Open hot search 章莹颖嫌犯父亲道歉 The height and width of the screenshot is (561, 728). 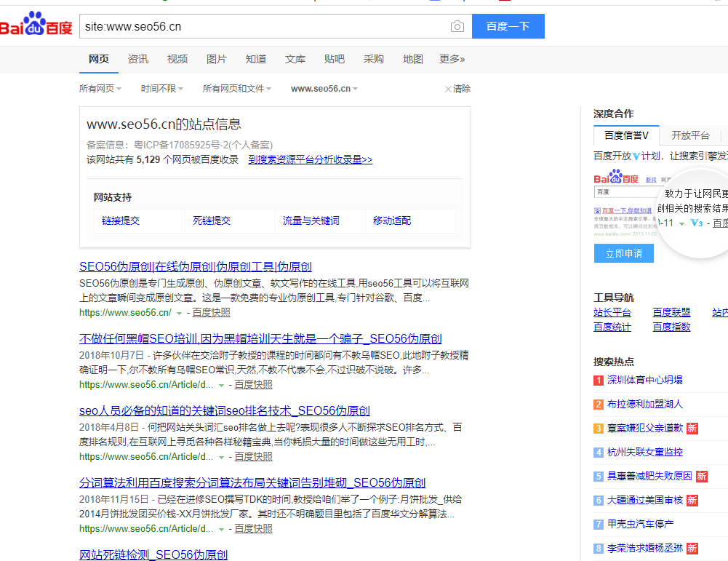tap(645, 428)
